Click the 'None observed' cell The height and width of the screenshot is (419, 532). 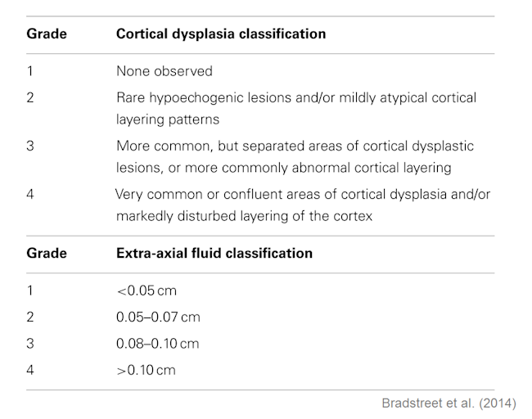pyautogui.click(x=165, y=71)
